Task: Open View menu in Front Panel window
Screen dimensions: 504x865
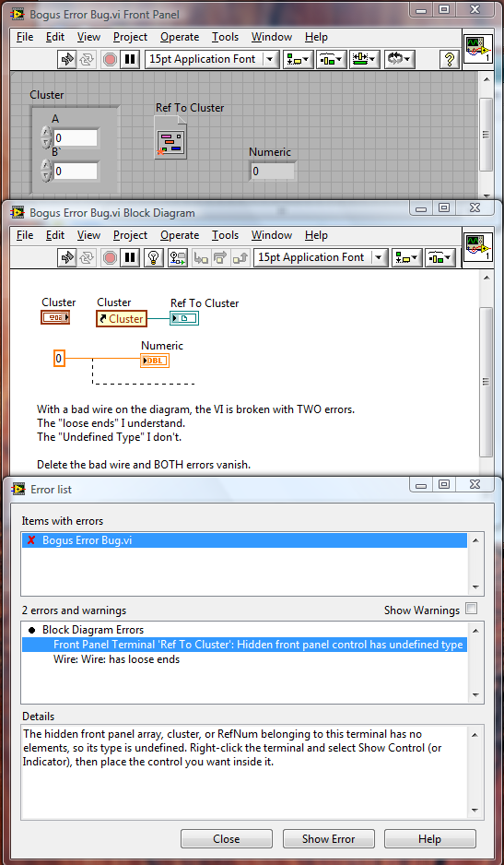Action: 88,37
